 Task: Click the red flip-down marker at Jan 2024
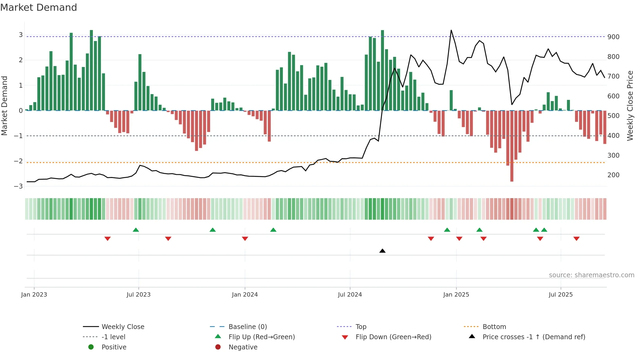coord(245,239)
